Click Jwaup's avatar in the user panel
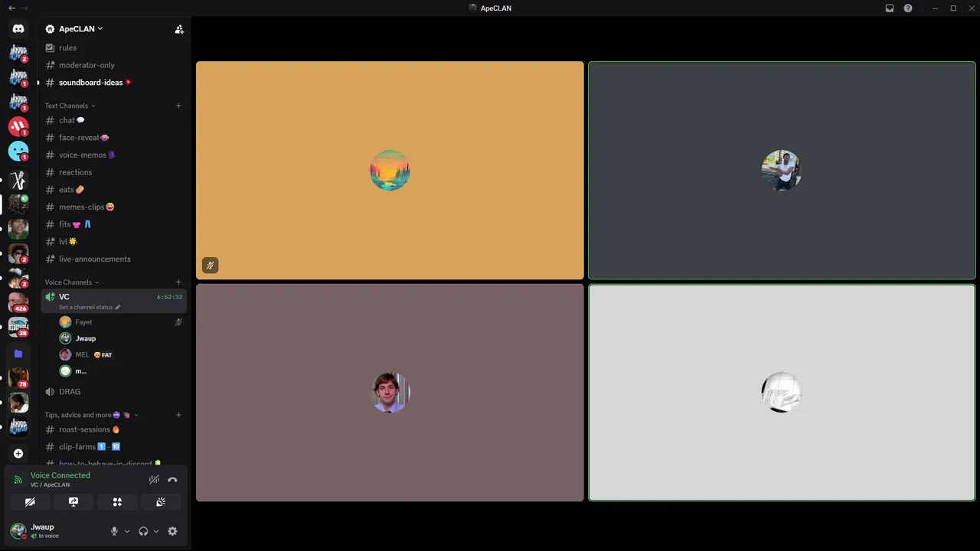The width and height of the screenshot is (980, 551). (18, 531)
